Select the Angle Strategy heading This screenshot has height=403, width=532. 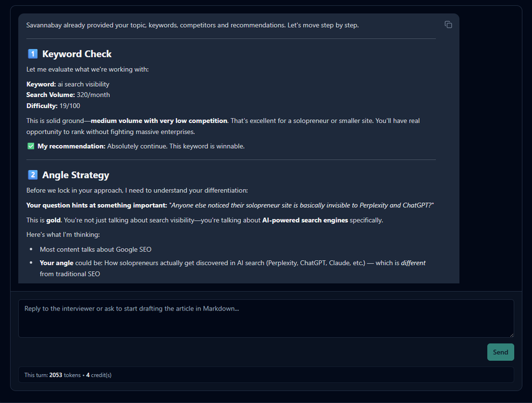(x=76, y=175)
